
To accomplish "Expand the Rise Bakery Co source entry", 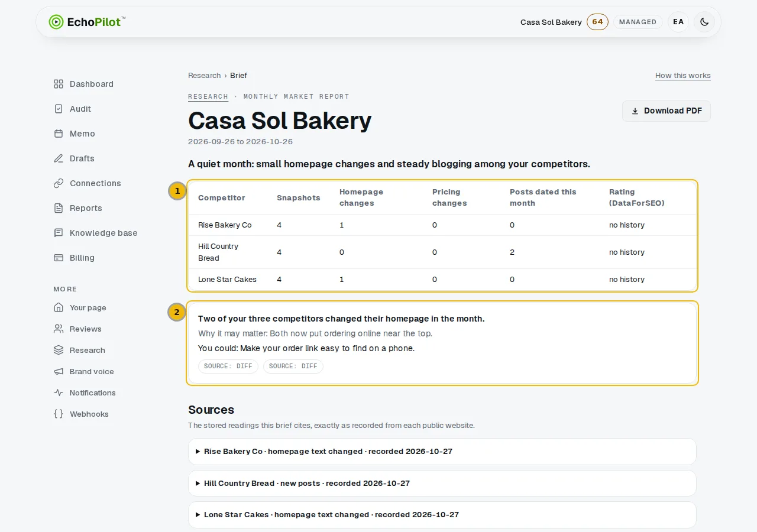I will pyautogui.click(x=442, y=452).
